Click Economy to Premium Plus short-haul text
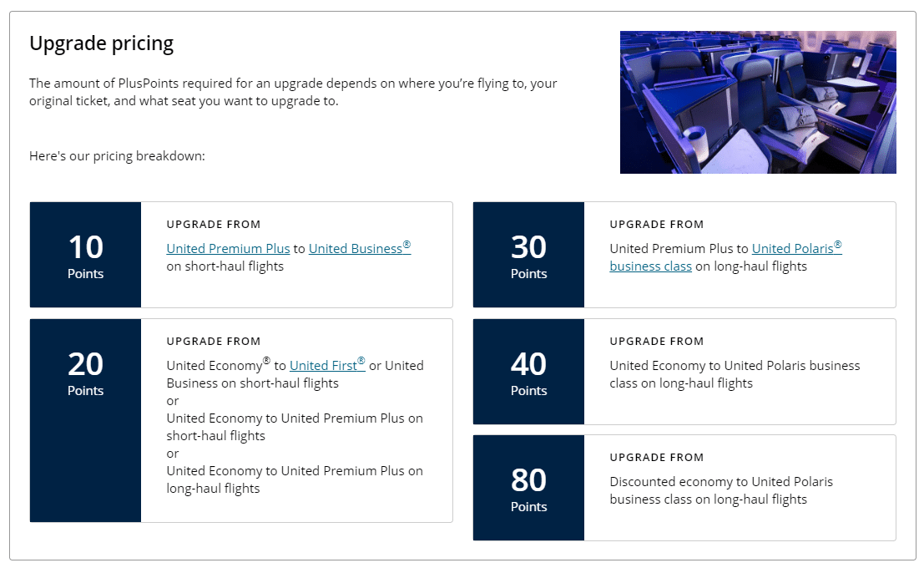924x573 pixels. click(x=295, y=427)
